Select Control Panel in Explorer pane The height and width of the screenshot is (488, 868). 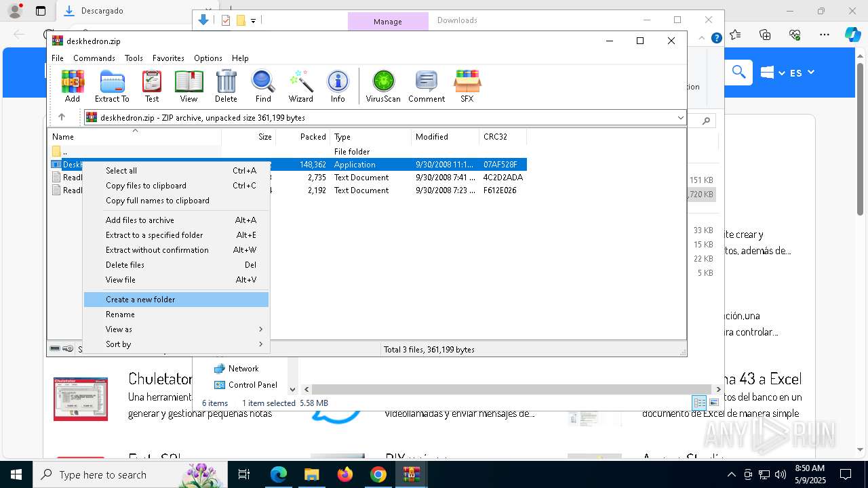245,385
